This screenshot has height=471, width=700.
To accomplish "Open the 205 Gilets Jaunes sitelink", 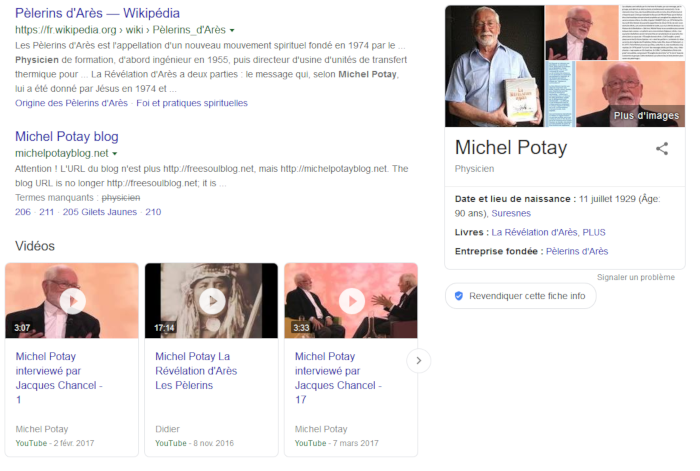I will (100, 212).
